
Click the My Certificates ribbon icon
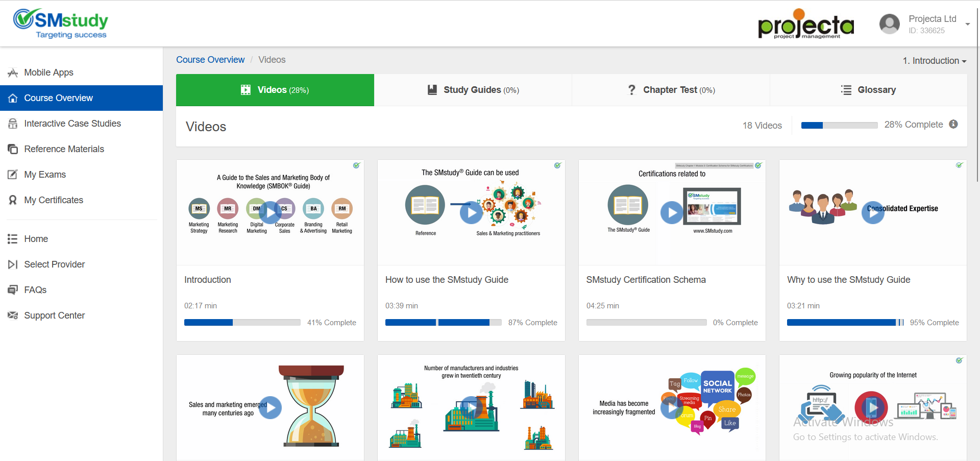(13, 200)
